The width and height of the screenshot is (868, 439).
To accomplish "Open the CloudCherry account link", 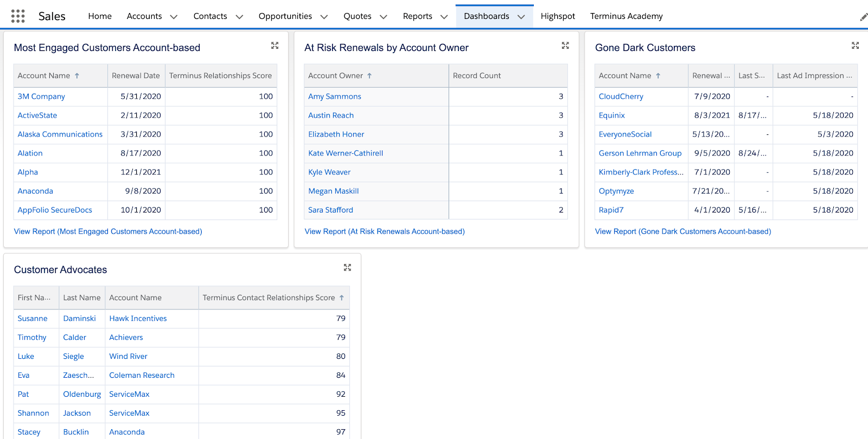I will click(x=621, y=96).
